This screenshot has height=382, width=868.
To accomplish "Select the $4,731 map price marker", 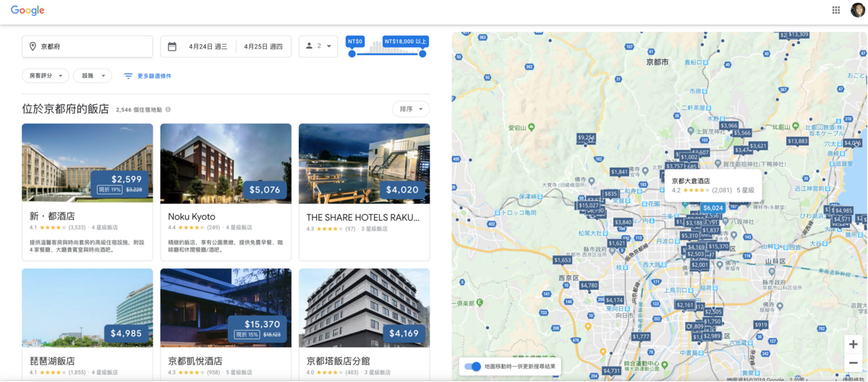I will [x=611, y=371].
